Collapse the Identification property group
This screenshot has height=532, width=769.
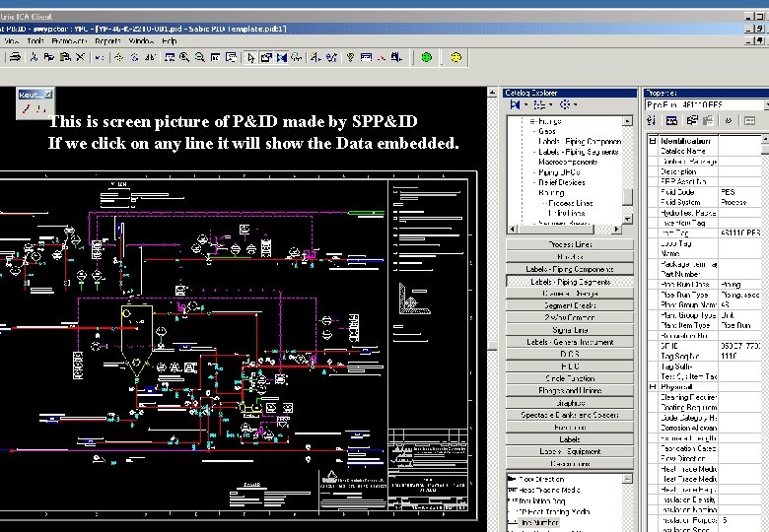(x=652, y=141)
